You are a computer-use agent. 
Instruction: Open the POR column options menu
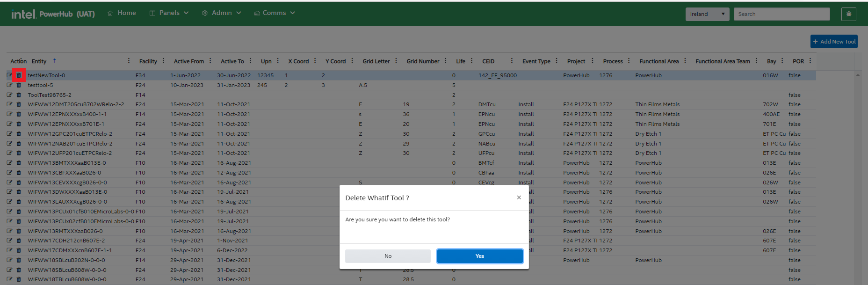(x=810, y=61)
